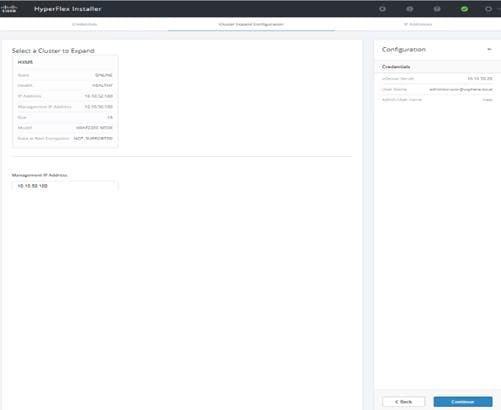Image resolution: width=501 pixels, height=410 pixels.
Task: Click the Cisco logo in the header
Action: [9, 9]
